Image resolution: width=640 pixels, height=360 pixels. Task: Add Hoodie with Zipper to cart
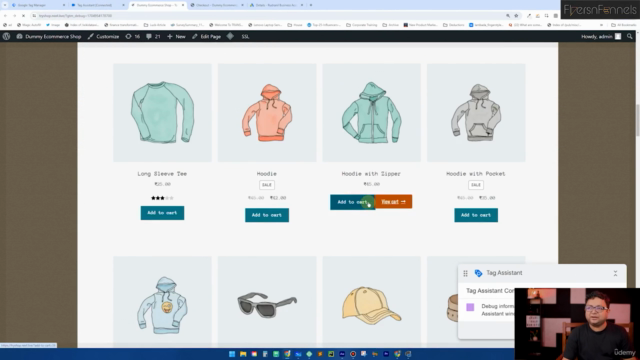[x=352, y=202]
